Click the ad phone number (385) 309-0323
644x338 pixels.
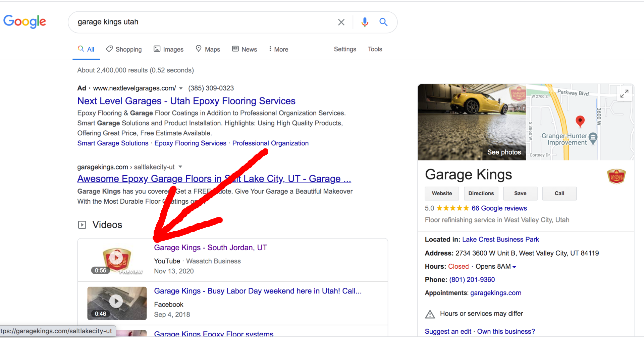[211, 88]
